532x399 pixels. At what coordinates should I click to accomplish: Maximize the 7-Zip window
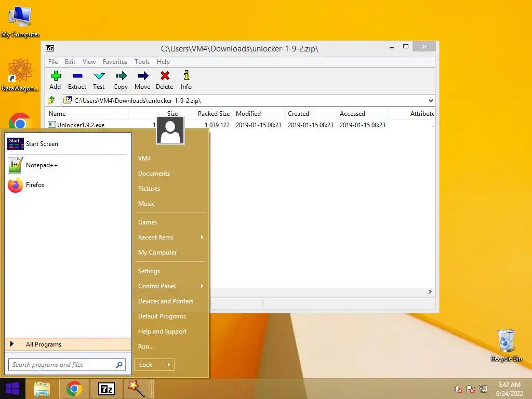(406, 46)
